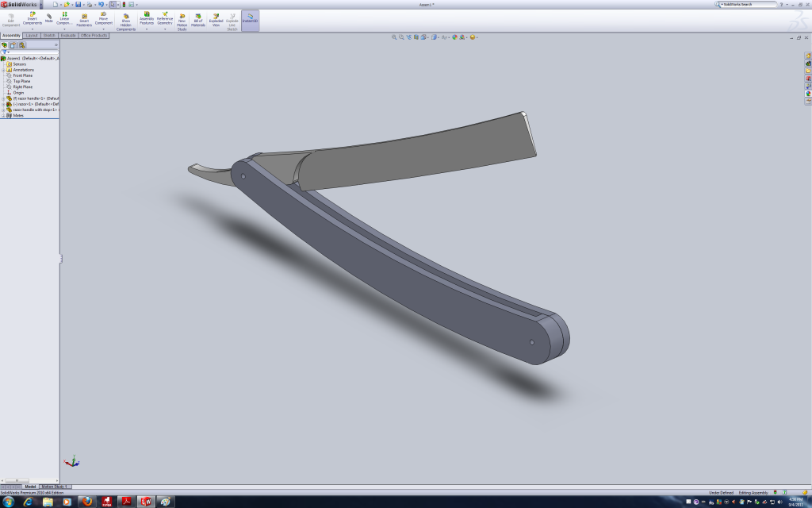This screenshot has width=812, height=508.
Task: Switch to the Sketch tab
Action: 49,36
